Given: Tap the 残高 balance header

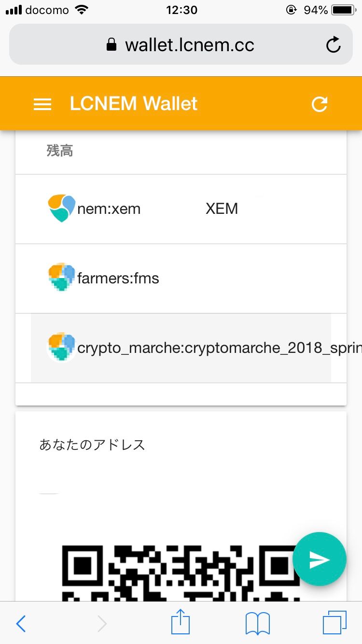Looking at the screenshot, I should [x=60, y=151].
